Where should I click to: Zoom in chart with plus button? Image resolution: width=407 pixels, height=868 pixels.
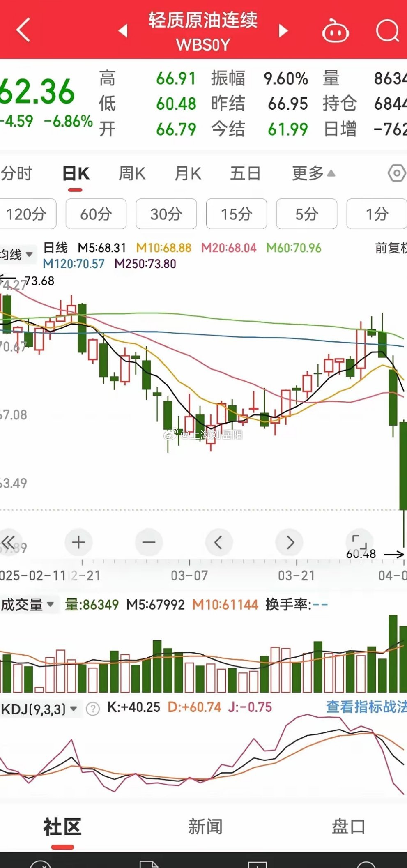point(78,542)
